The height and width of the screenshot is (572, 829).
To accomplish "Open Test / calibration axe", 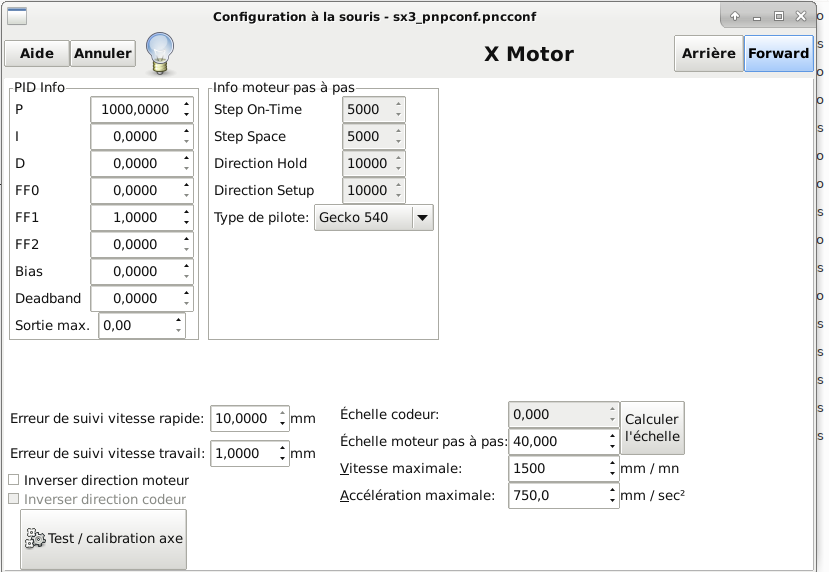I will tap(104, 539).
